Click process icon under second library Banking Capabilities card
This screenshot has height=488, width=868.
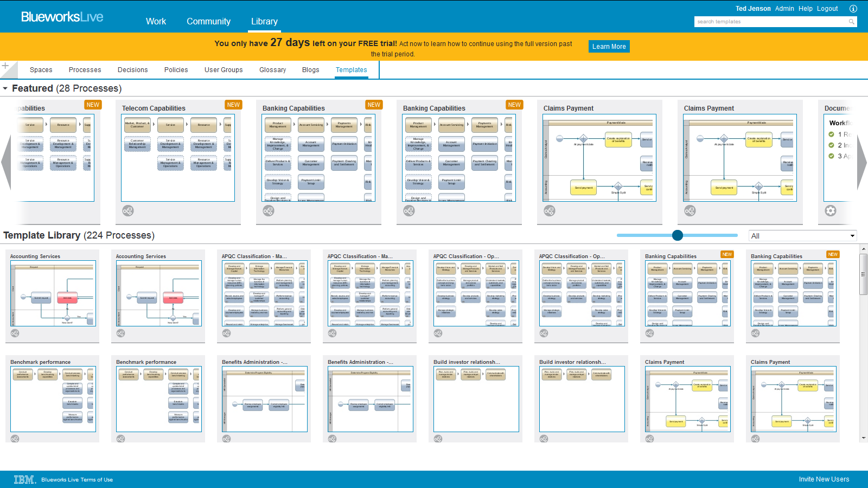[756, 333]
